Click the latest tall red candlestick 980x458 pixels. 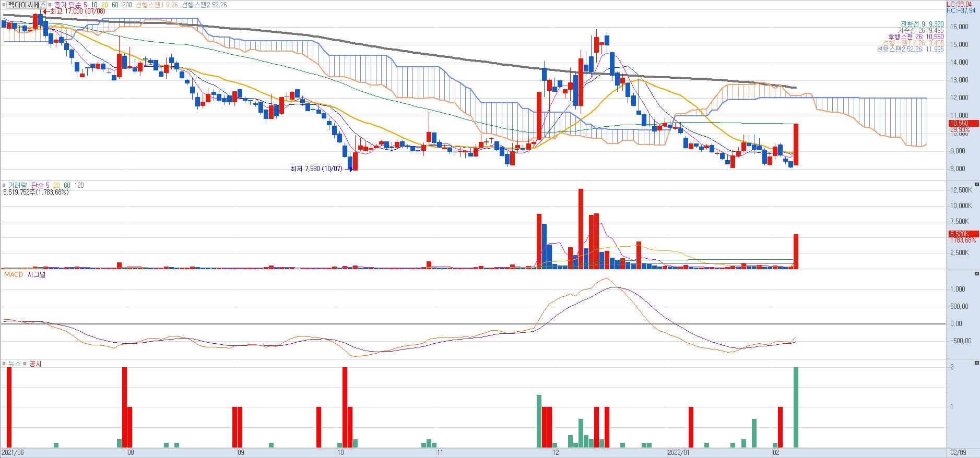(796, 144)
